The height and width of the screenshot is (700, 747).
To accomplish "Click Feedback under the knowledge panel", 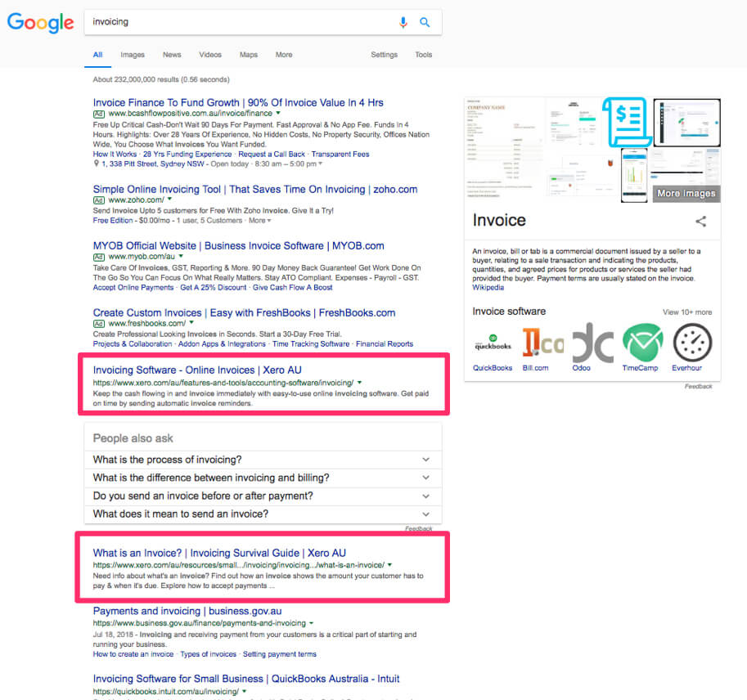I will 699,386.
